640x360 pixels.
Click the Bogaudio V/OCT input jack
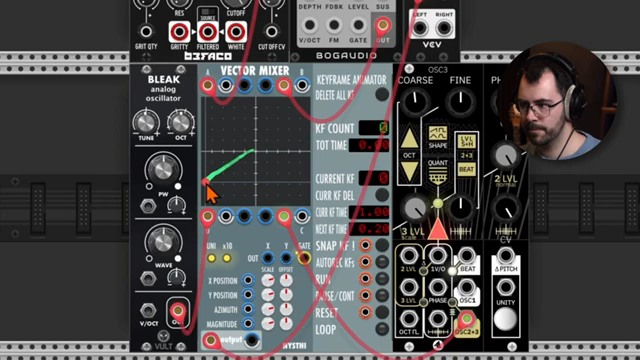309,25
